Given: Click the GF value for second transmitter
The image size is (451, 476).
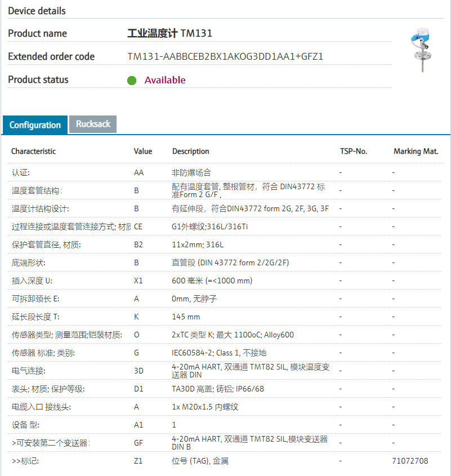Looking at the screenshot, I should point(139,443).
